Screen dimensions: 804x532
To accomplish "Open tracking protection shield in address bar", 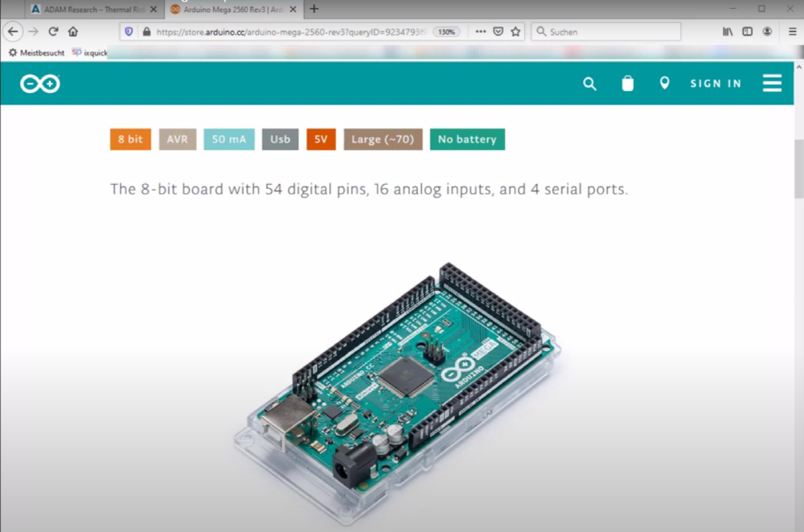I will coord(129,32).
